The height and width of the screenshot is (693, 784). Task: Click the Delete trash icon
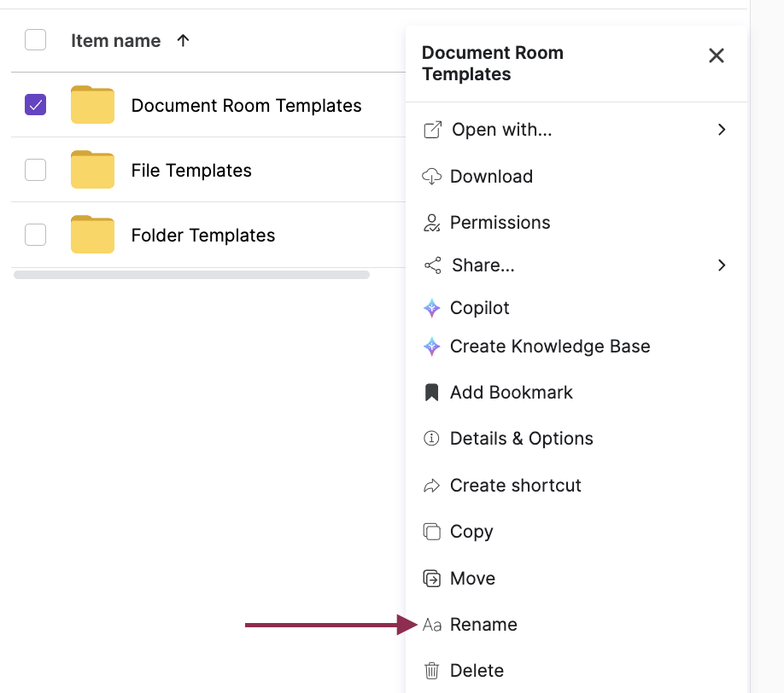tap(432, 671)
